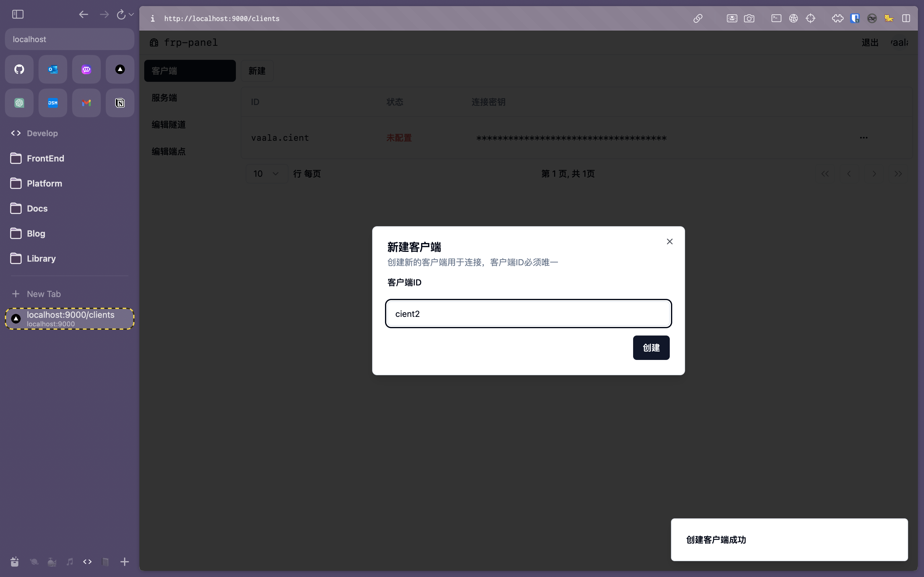This screenshot has height=577, width=924.
Task: Open the 服务端 sidebar section
Action: pyautogui.click(x=165, y=98)
